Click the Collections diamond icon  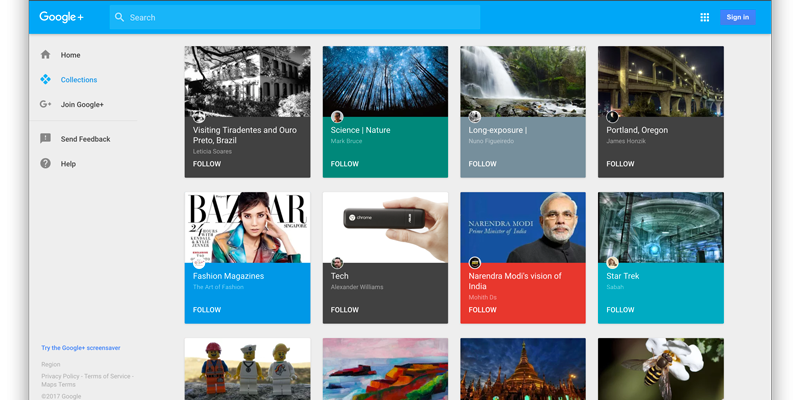[x=45, y=80]
